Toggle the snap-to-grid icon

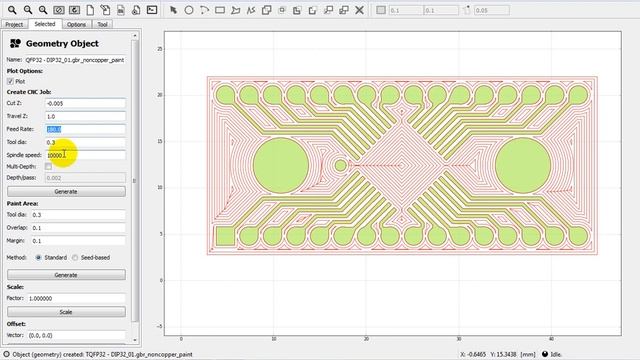[x=381, y=10]
